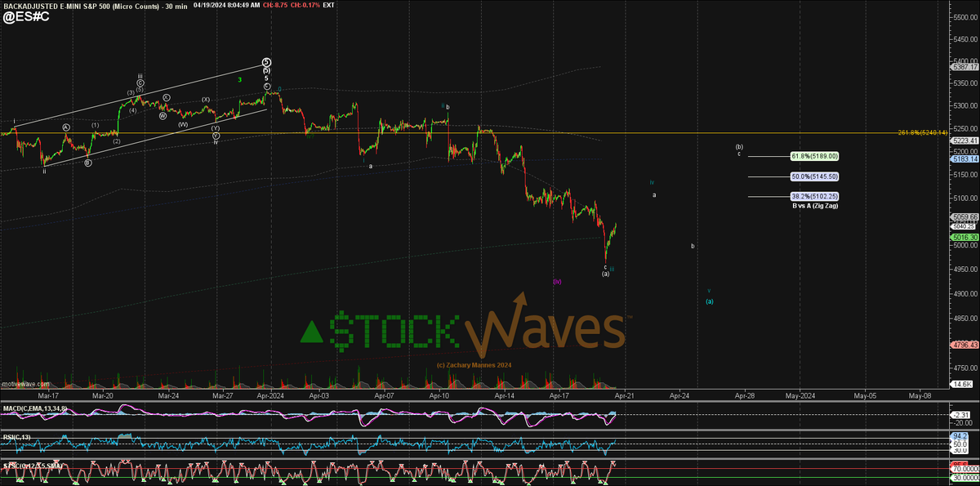Viewport: 980px width, 486px height.
Task: Select the 50.0%(5145.50) Fibonacci label
Action: click(x=815, y=176)
